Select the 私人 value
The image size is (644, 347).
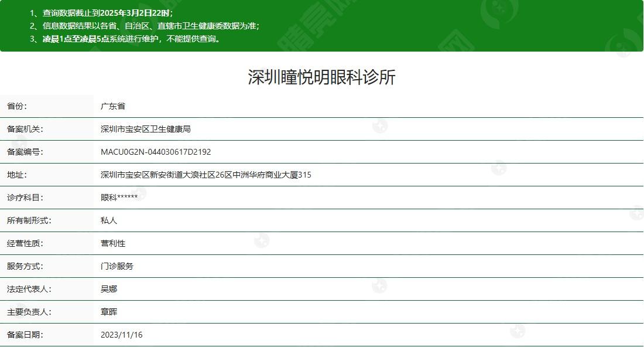[109, 221]
